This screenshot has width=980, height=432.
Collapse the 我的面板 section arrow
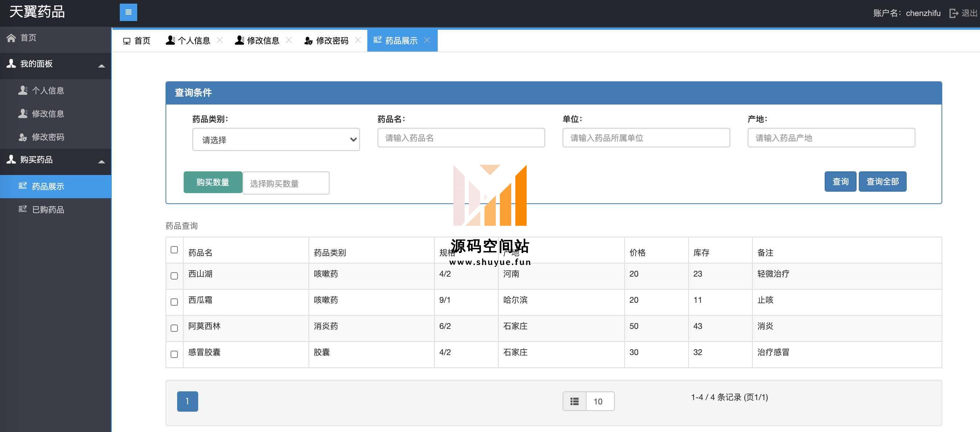pyautogui.click(x=102, y=66)
